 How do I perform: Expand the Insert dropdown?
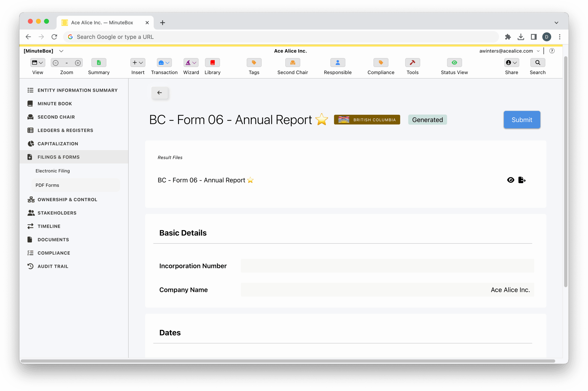[138, 63]
